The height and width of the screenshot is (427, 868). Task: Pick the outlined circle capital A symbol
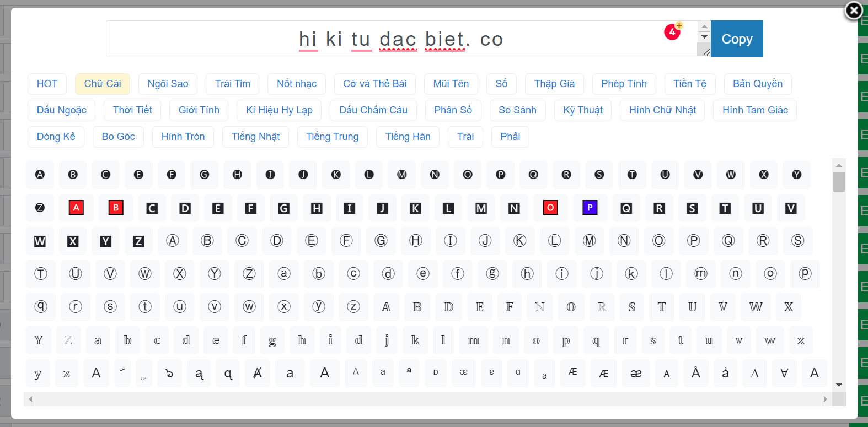tap(173, 241)
